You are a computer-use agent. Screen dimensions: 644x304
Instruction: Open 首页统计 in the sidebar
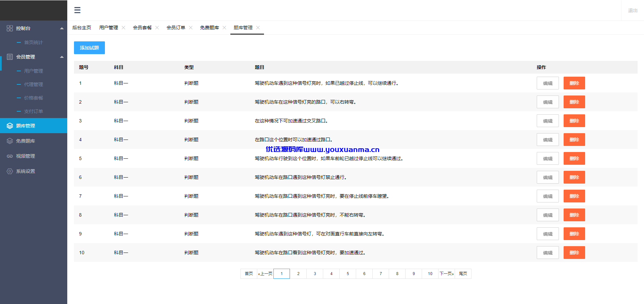(34, 42)
